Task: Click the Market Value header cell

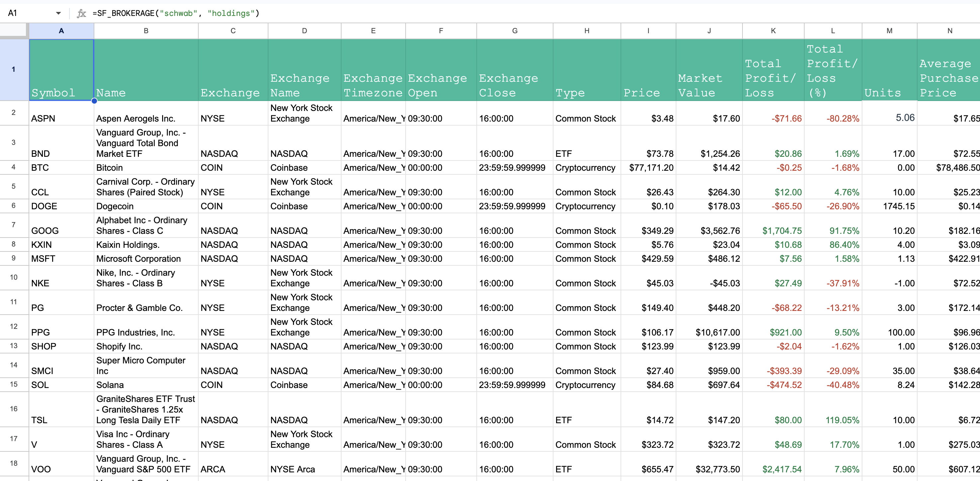Action: (709, 70)
